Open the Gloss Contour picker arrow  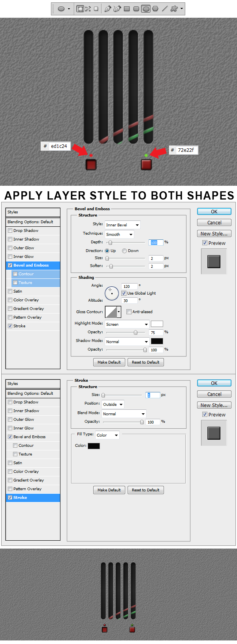118,312
